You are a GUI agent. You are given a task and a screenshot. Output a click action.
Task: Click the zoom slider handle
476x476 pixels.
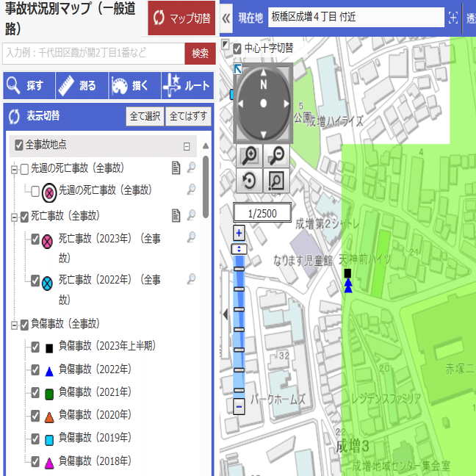(239, 249)
